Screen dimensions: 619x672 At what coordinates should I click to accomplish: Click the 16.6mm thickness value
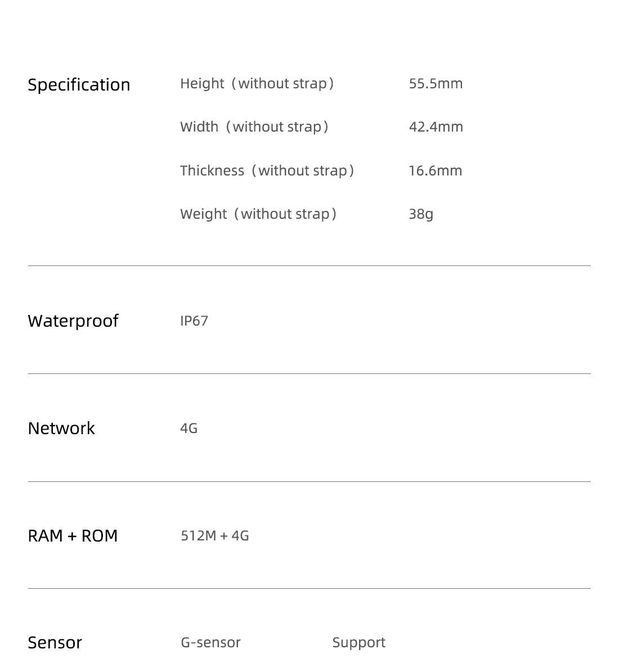click(436, 170)
